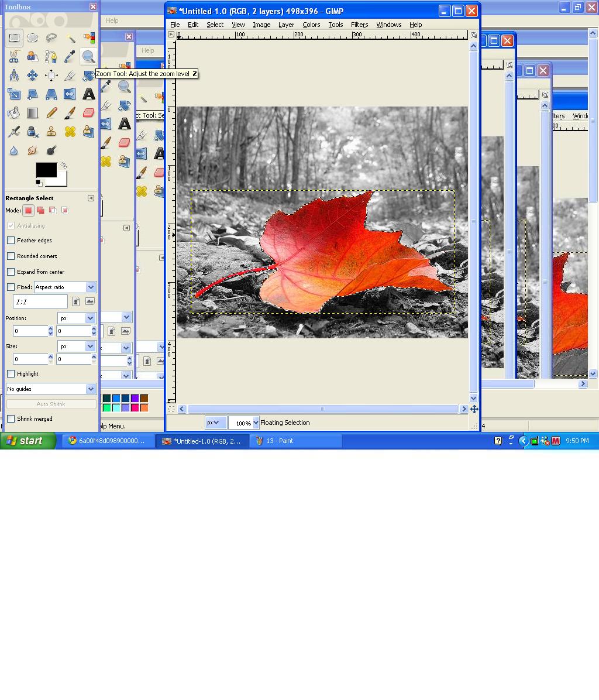Pick the Color Picker eyedropper tool
Viewport: 599px width, 700px height.
pos(70,57)
